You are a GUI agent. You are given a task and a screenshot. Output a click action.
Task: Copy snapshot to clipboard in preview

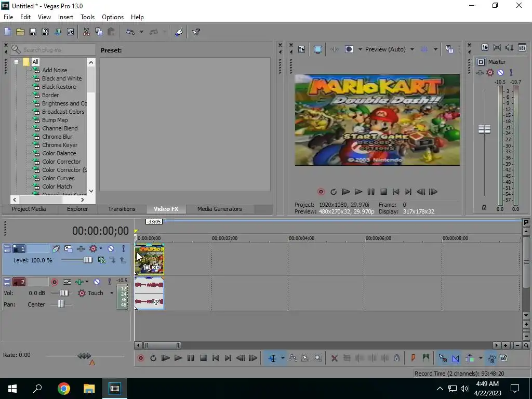pyautogui.click(x=449, y=49)
